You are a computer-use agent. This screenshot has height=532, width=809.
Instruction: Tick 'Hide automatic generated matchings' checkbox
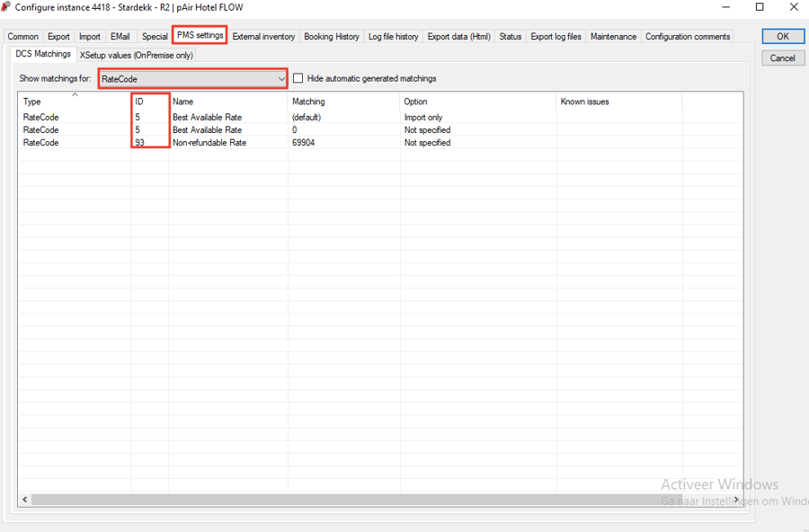coord(298,79)
